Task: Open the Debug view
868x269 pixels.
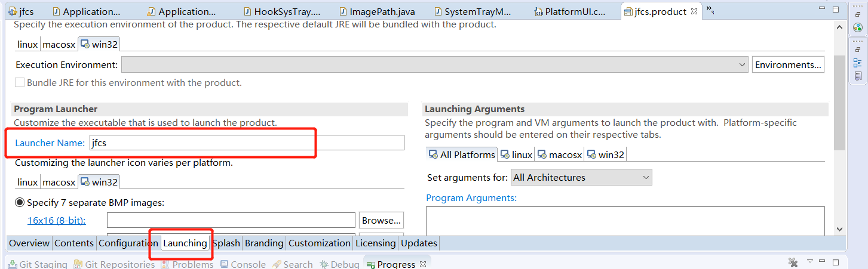Action: click(x=339, y=264)
